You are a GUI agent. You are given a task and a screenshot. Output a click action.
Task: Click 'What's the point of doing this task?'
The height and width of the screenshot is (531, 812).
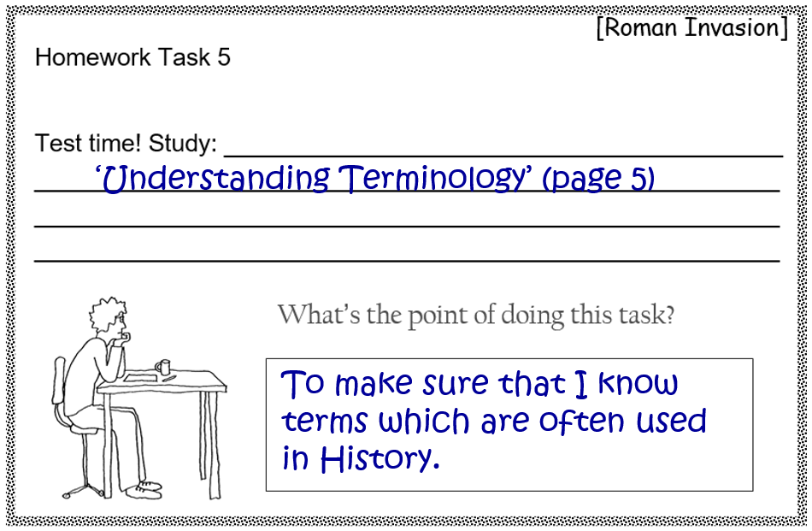[475, 315]
